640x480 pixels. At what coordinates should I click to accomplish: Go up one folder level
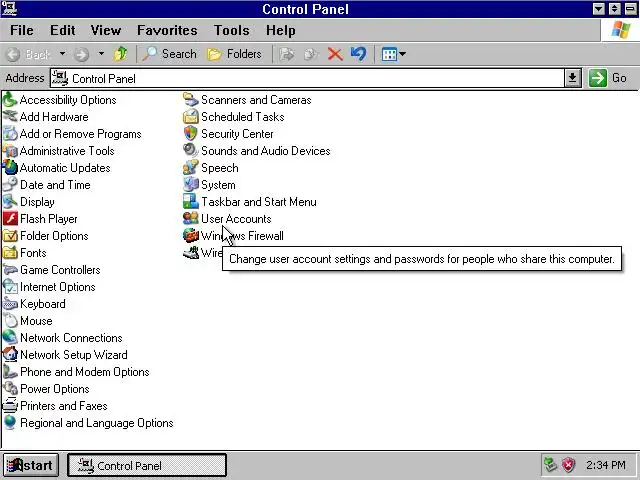coord(120,54)
